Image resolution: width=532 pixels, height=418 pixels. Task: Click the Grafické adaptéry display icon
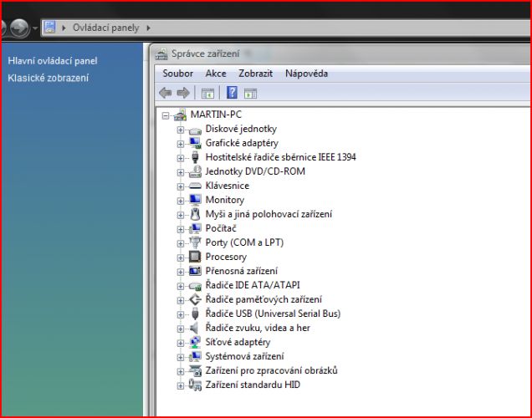click(195, 143)
